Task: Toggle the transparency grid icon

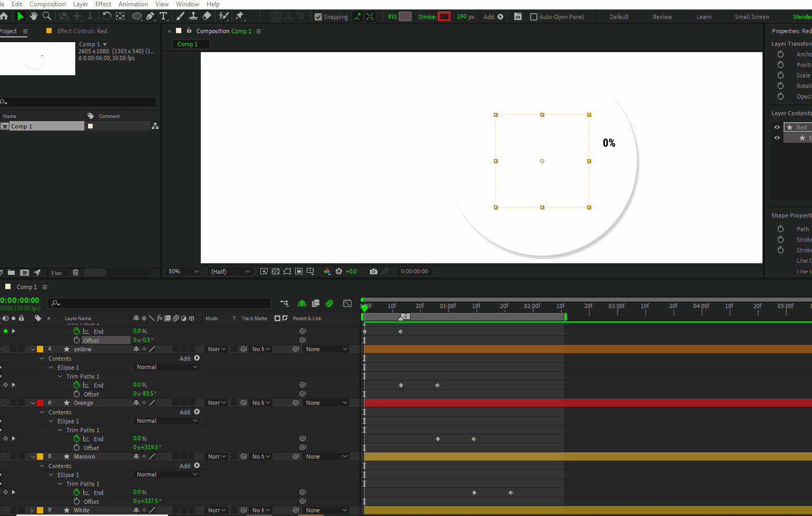Action: pyautogui.click(x=276, y=271)
